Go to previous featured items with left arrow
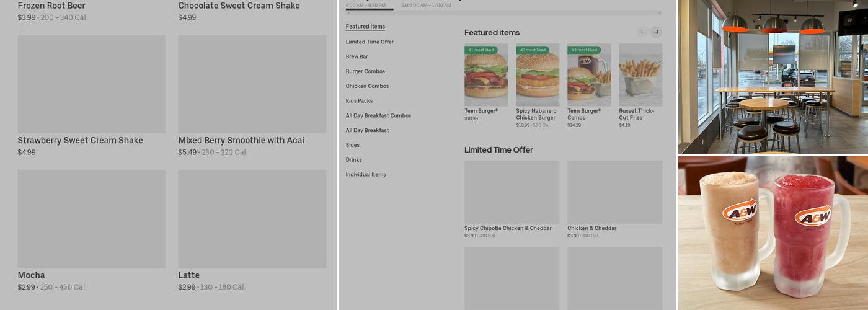The height and width of the screenshot is (310, 868). pyautogui.click(x=643, y=32)
